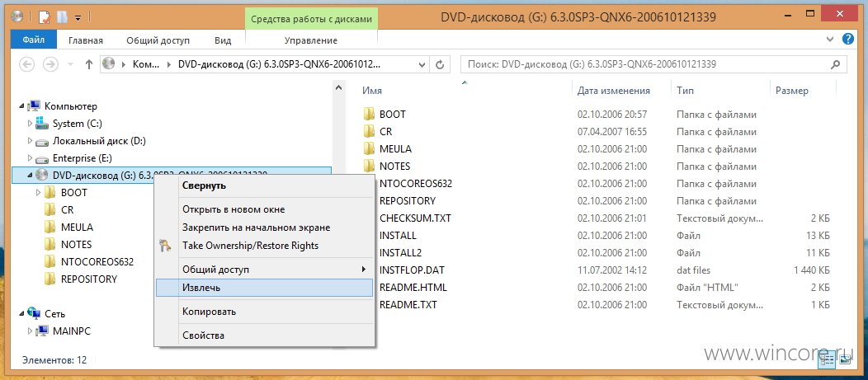This screenshot has width=868, height=380.
Task: Click the magnifier icon in the search box
Action: (835, 64)
